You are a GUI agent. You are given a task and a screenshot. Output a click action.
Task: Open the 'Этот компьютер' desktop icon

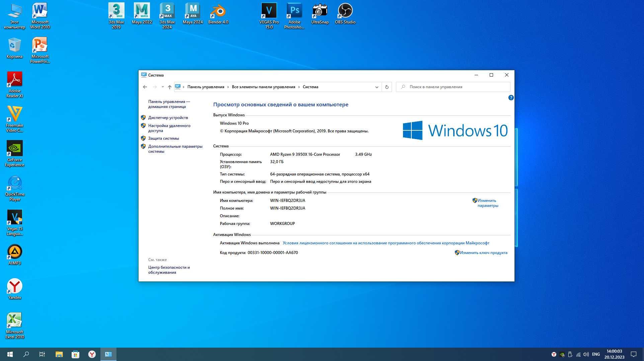14,16
